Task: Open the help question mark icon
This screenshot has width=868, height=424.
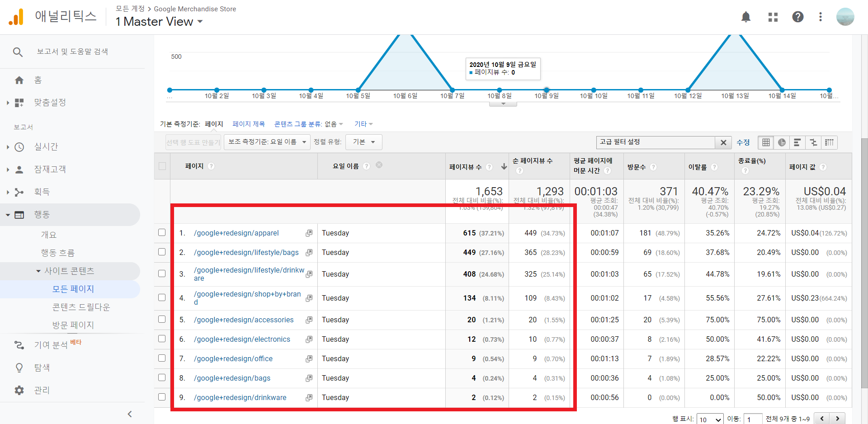Action: click(x=798, y=17)
